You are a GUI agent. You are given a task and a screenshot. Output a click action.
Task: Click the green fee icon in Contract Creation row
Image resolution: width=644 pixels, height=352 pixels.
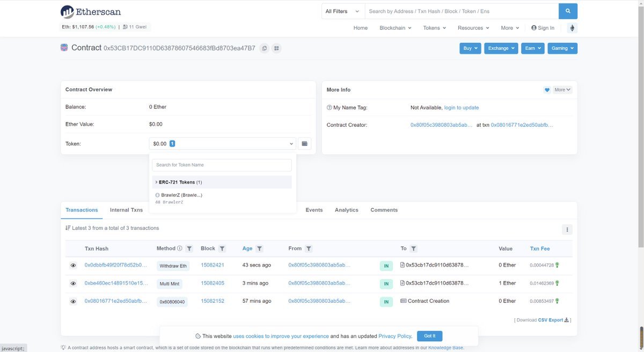click(x=557, y=301)
